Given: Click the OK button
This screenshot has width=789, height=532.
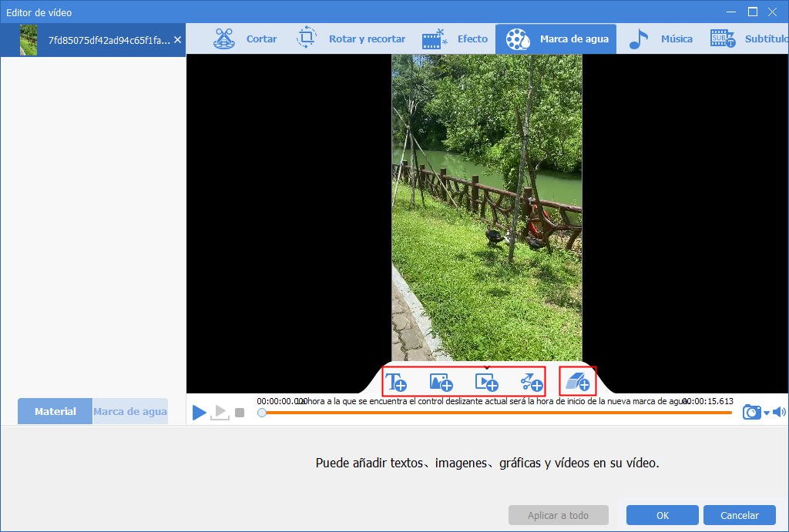Looking at the screenshot, I should point(662,515).
